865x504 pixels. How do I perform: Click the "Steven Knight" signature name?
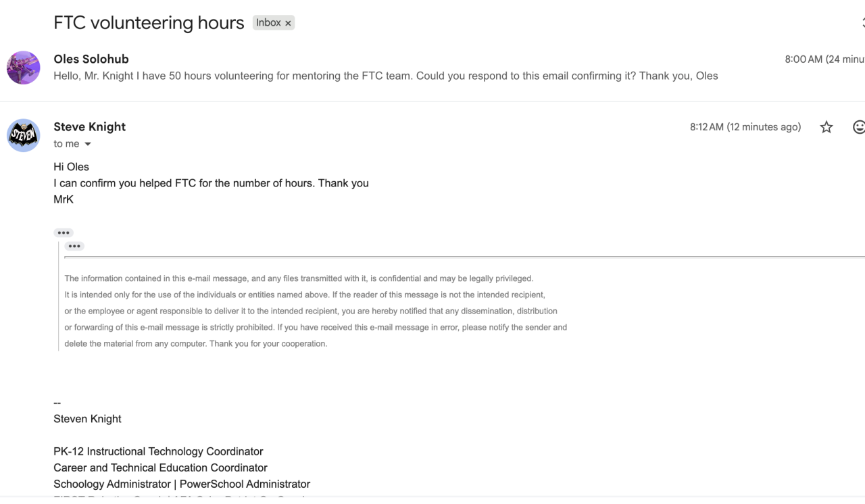coord(88,419)
